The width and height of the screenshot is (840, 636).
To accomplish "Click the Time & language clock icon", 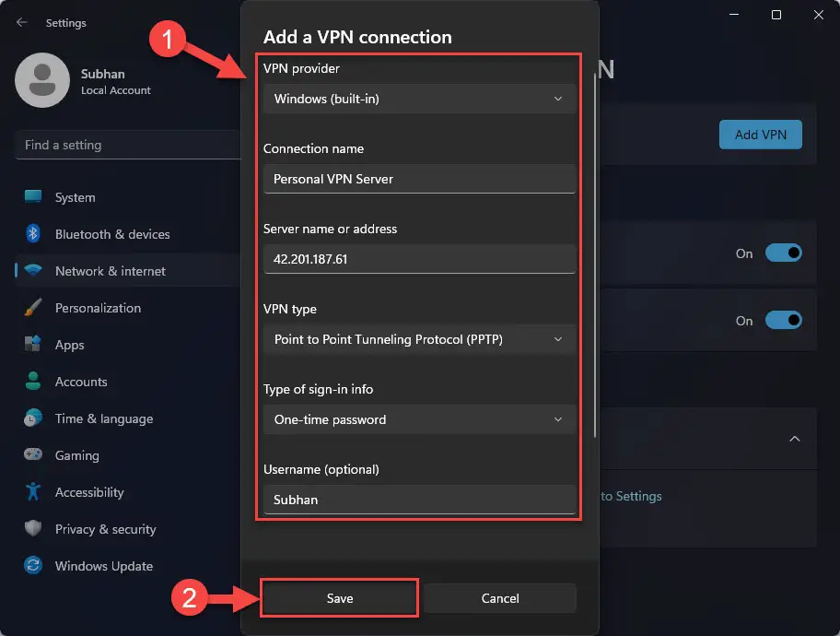I will pos(33,418).
